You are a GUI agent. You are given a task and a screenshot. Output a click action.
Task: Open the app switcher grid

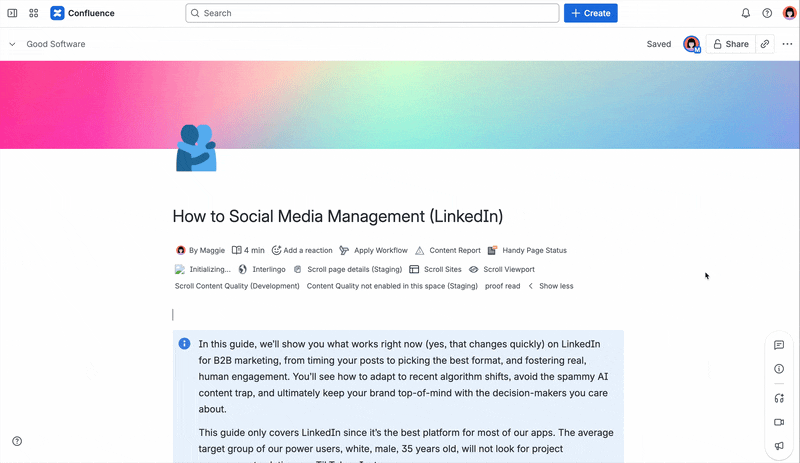pyautogui.click(x=34, y=13)
